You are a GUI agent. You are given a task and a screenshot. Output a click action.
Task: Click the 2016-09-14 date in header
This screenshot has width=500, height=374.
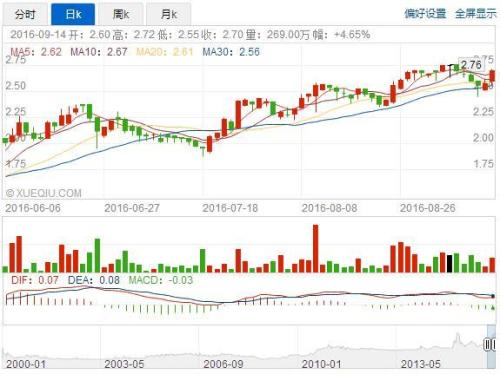coord(39,34)
